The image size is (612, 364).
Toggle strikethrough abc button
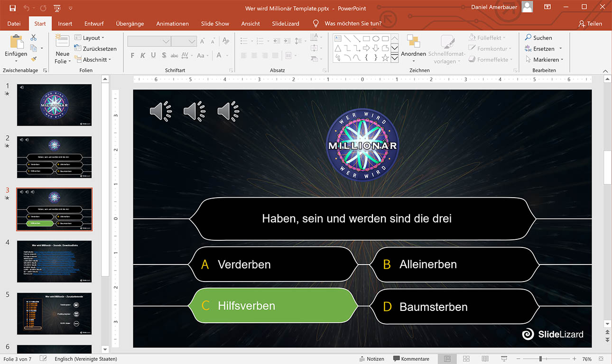(174, 55)
